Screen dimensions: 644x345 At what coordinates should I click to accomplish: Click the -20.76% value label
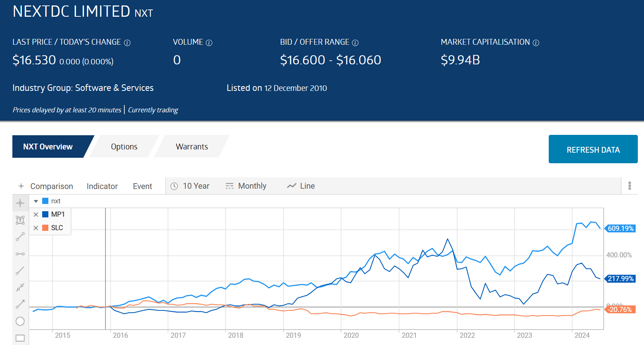click(x=620, y=310)
